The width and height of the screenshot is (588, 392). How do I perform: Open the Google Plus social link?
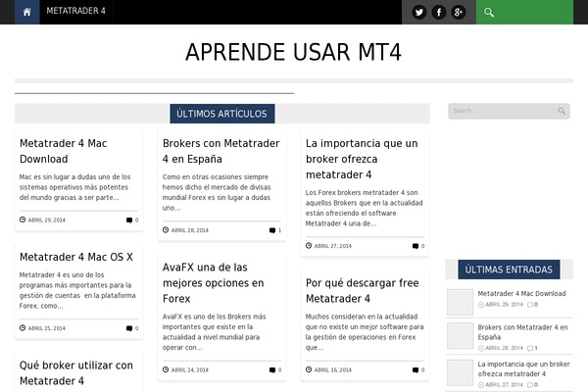(459, 13)
